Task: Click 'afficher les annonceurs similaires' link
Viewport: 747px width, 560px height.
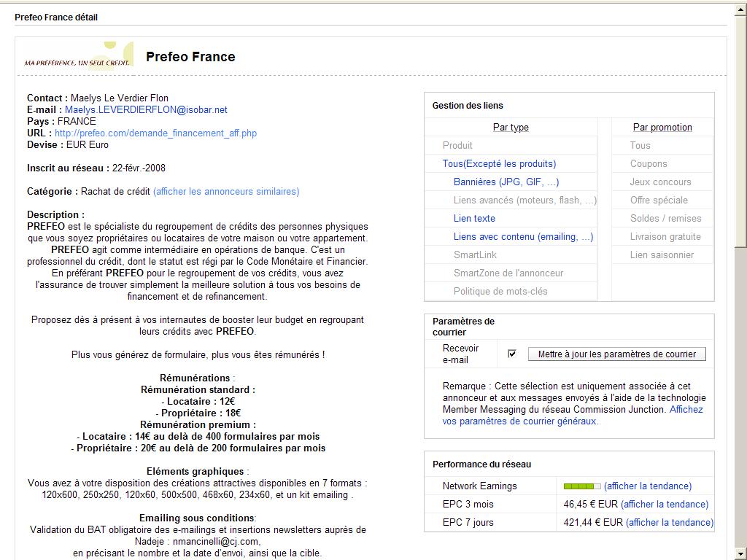Action: (x=226, y=192)
